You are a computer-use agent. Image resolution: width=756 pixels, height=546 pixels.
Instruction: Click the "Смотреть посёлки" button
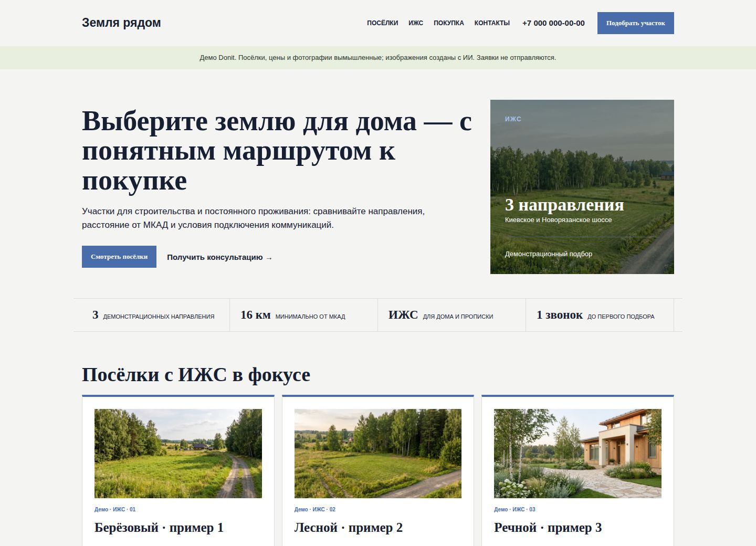(119, 257)
